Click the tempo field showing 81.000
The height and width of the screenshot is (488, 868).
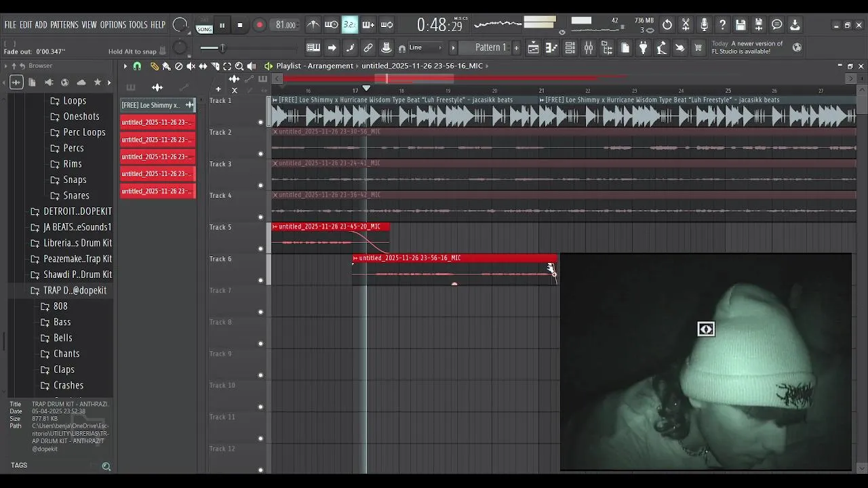285,25
